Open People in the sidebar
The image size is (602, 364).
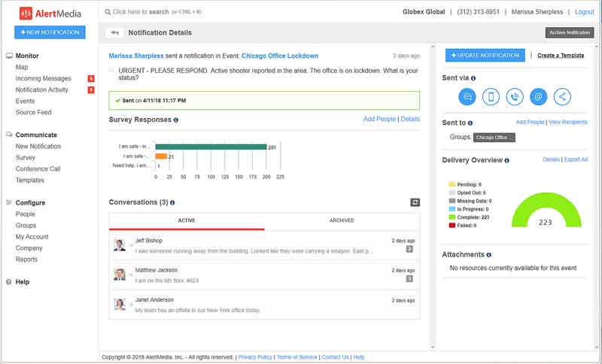pos(26,214)
